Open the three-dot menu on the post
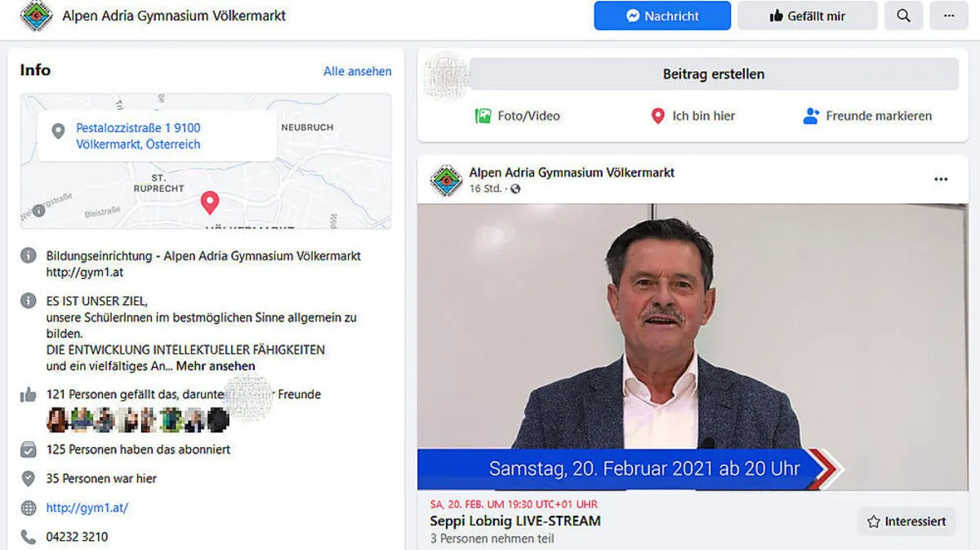 (x=941, y=179)
